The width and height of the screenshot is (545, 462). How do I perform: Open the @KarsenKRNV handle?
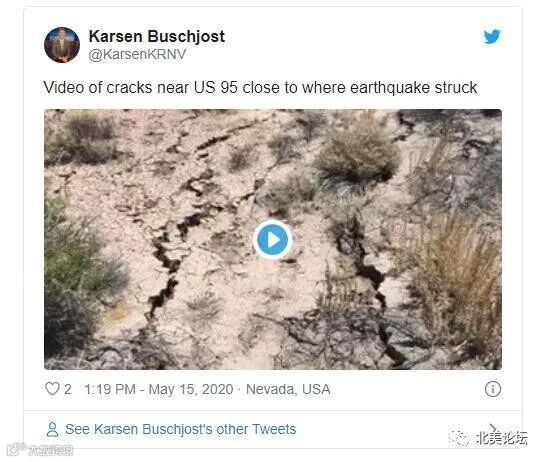point(137,55)
